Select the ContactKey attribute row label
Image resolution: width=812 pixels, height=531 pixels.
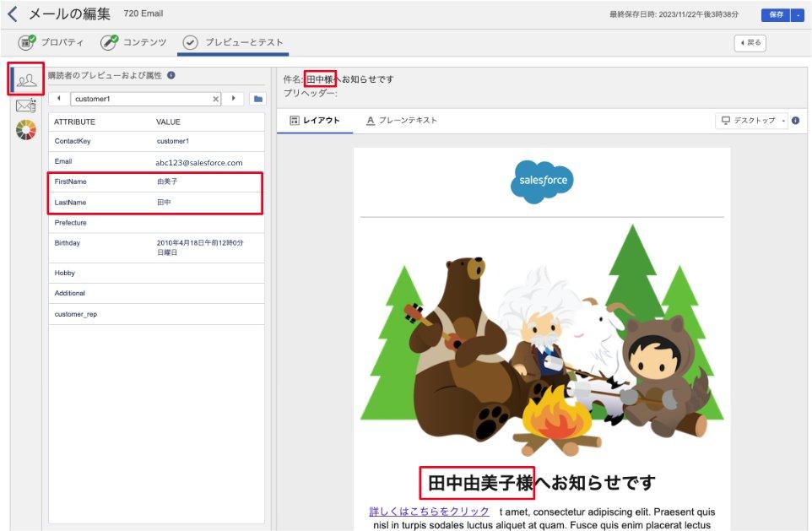point(73,141)
